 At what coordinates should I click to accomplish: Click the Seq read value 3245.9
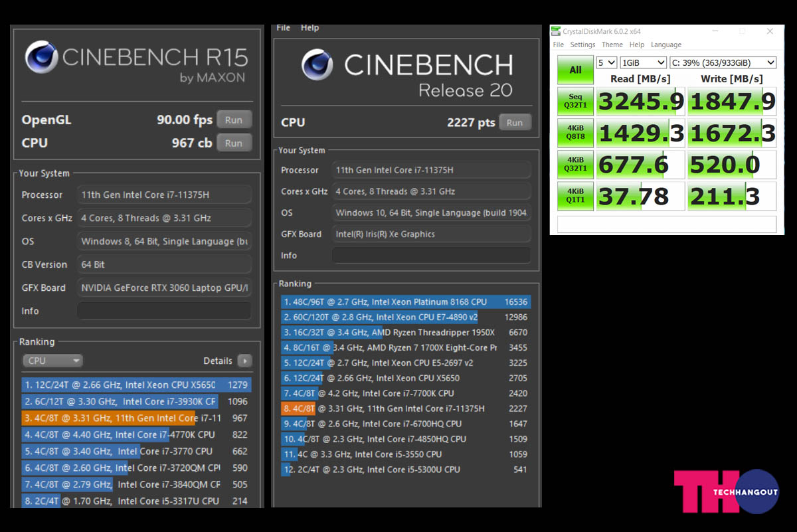(x=640, y=102)
